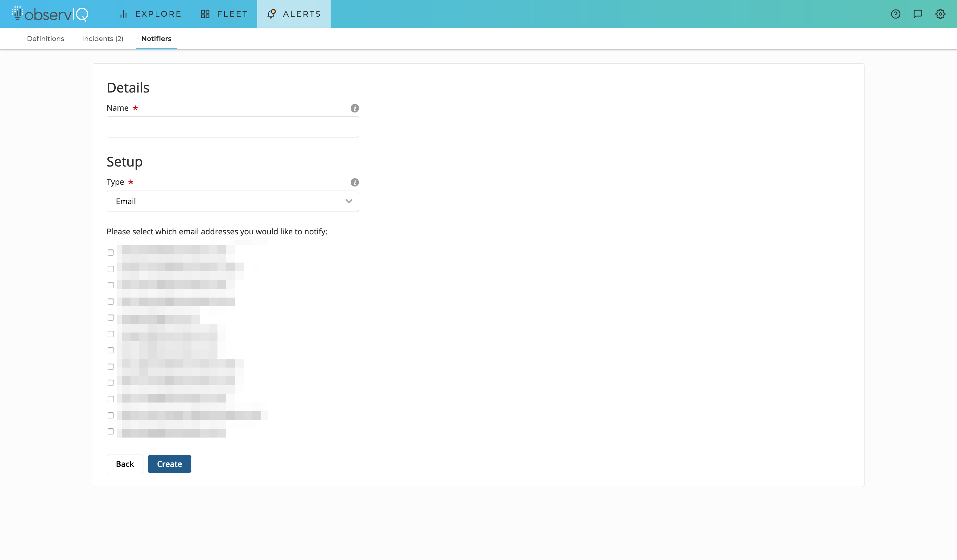The width and height of the screenshot is (957, 560).
Task: Click the Alerts bell icon
Action: (271, 14)
